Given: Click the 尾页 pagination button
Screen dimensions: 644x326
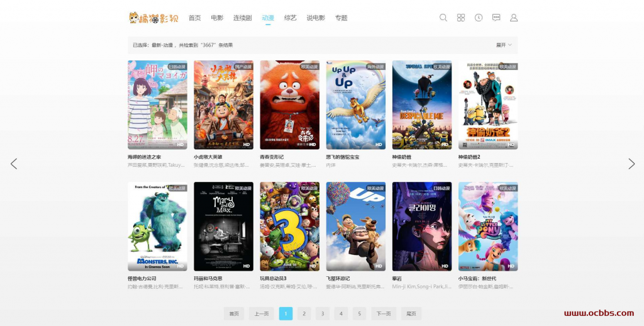Looking at the screenshot, I should tap(411, 313).
